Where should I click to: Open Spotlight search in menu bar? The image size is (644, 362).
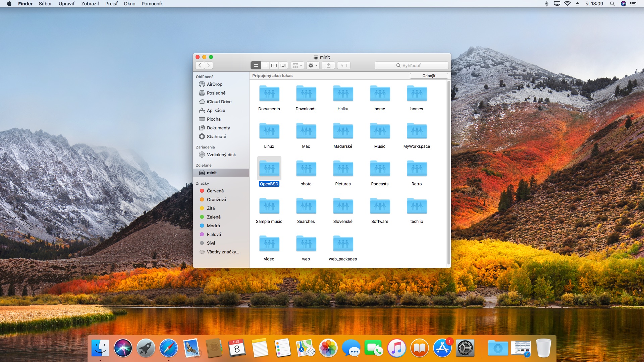click(x=612, y=4)
